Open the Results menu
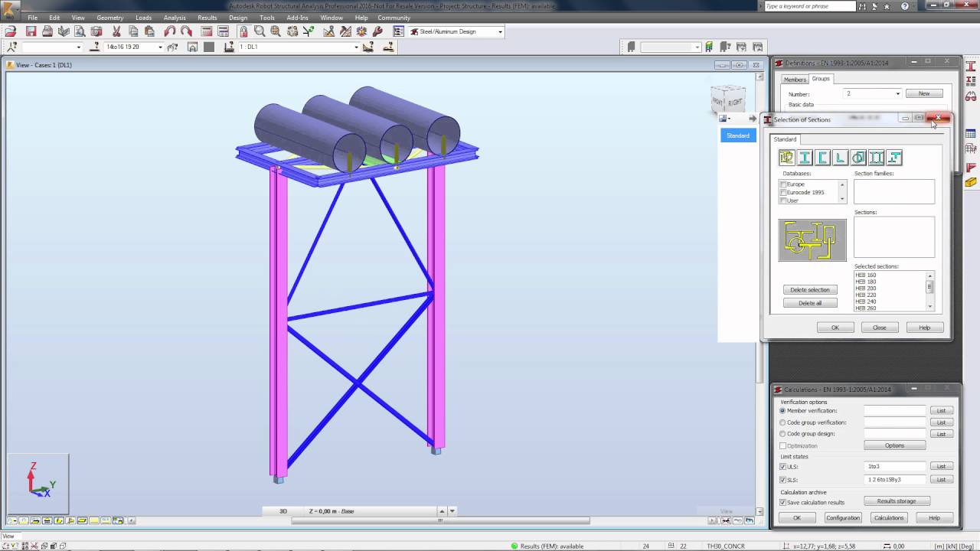This screenshot has width=980, height=551. tap(207, 18)
